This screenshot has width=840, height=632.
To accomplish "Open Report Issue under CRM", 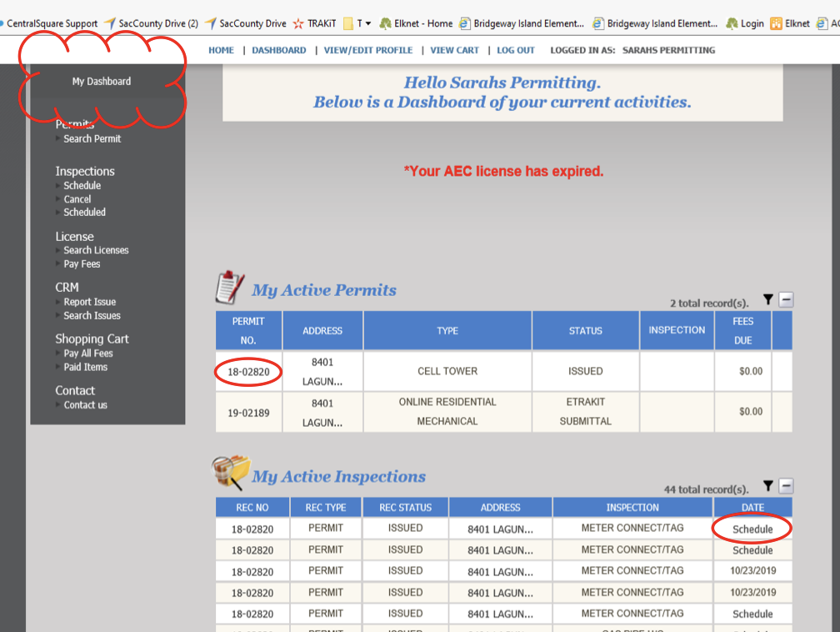I will click(x=89, y=303).
